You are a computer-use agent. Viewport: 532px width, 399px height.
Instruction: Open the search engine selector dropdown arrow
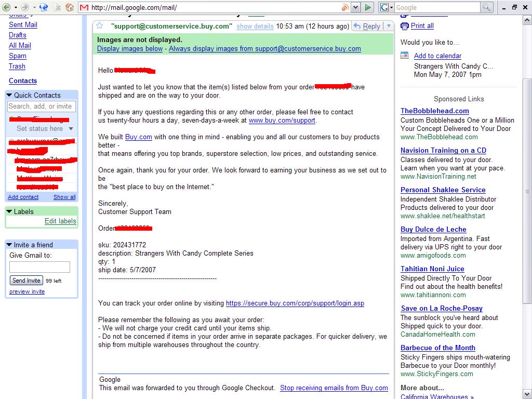pos(391,7)
